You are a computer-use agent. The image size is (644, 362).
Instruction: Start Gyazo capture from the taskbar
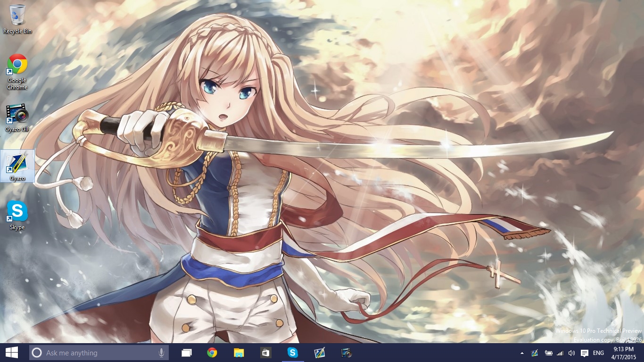pyautogui.click(x=320, y=353)
